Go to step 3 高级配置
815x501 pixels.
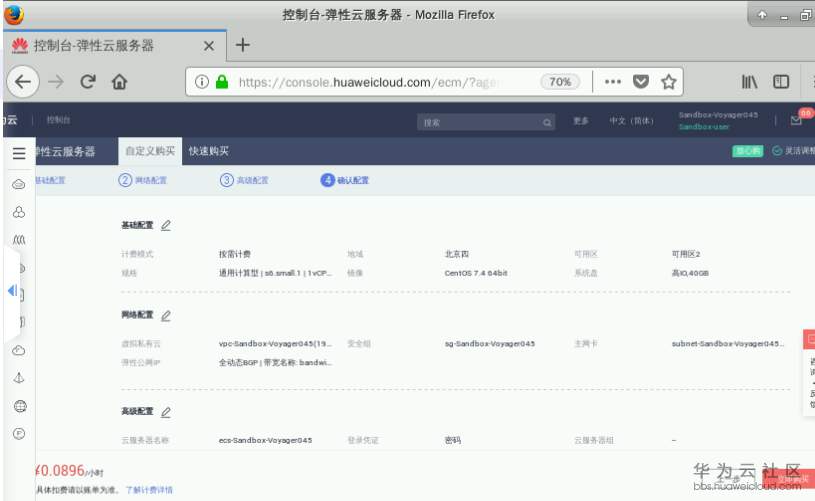244,180
